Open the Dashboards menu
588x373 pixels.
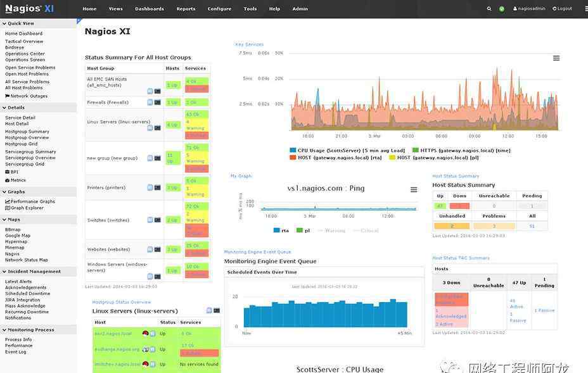click(x=150, y=9)
